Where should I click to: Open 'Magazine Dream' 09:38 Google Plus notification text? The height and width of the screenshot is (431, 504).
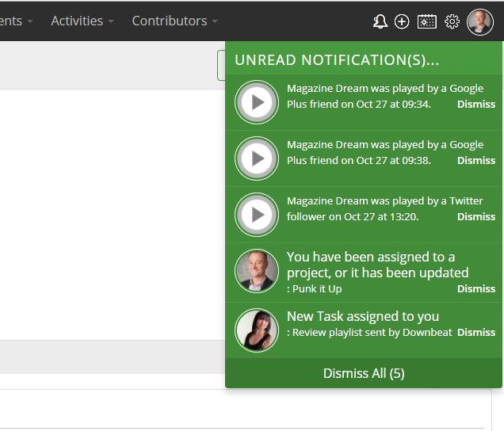click(385, 152)
